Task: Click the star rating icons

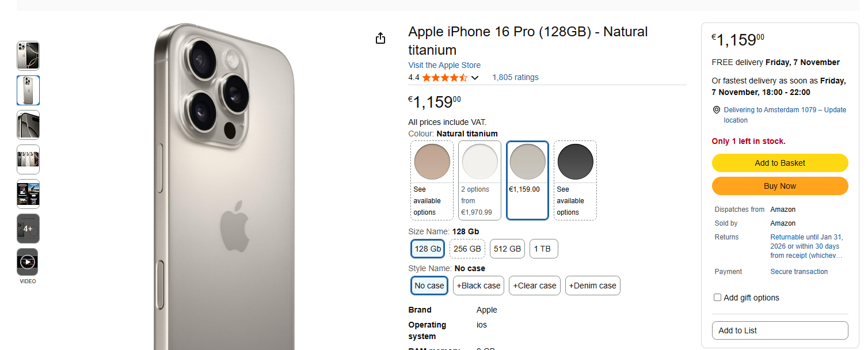Action: point(445,77)
